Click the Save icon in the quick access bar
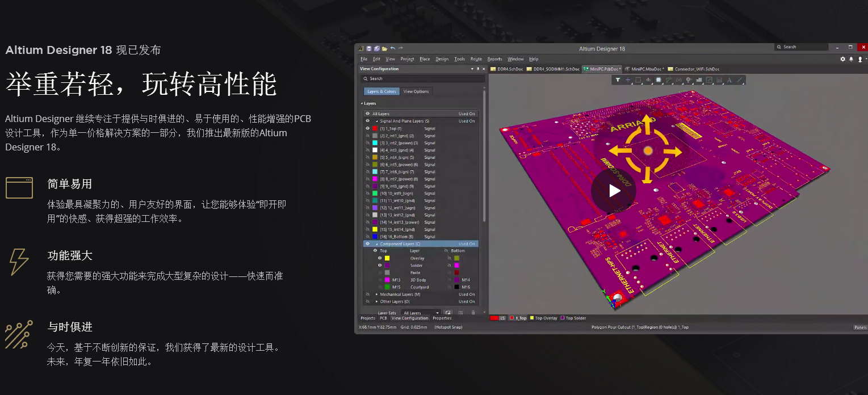This screenshot has width=868, height=395. (x=369, y=49)
